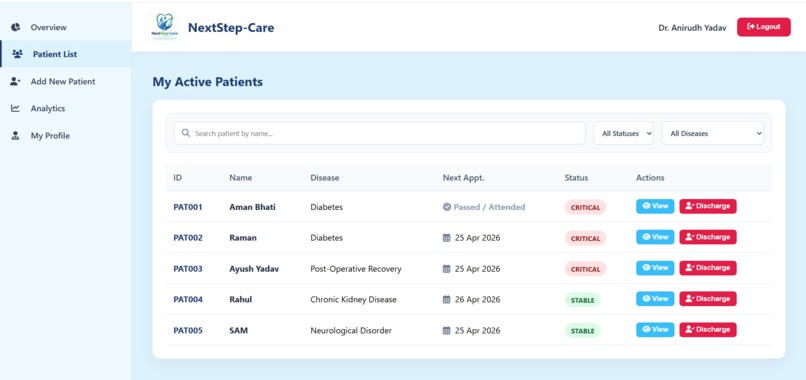
Task: Discharge patient Aman Bhati
Action: coord(708,206)
